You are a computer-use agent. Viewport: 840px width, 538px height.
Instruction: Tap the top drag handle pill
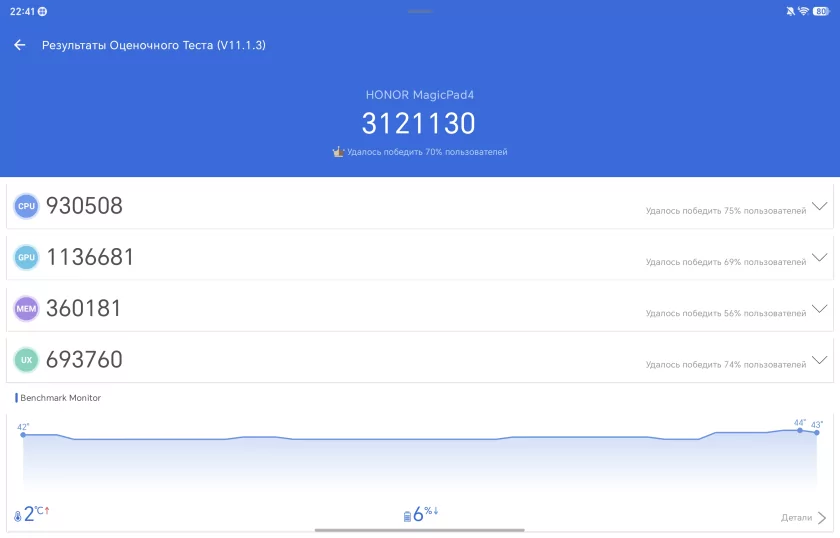420,11
